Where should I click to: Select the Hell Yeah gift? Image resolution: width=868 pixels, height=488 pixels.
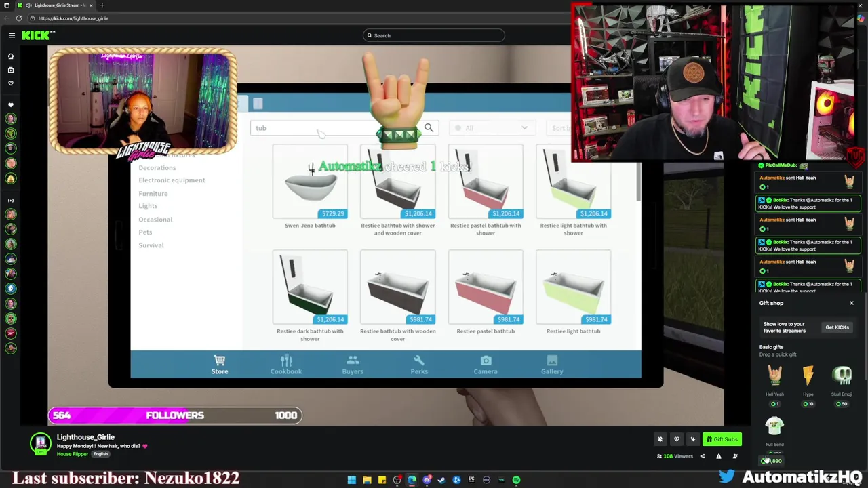pyautogui.click(x=774, y=384)
